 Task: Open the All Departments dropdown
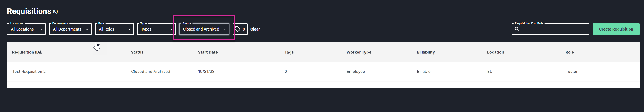coord(70,29)
